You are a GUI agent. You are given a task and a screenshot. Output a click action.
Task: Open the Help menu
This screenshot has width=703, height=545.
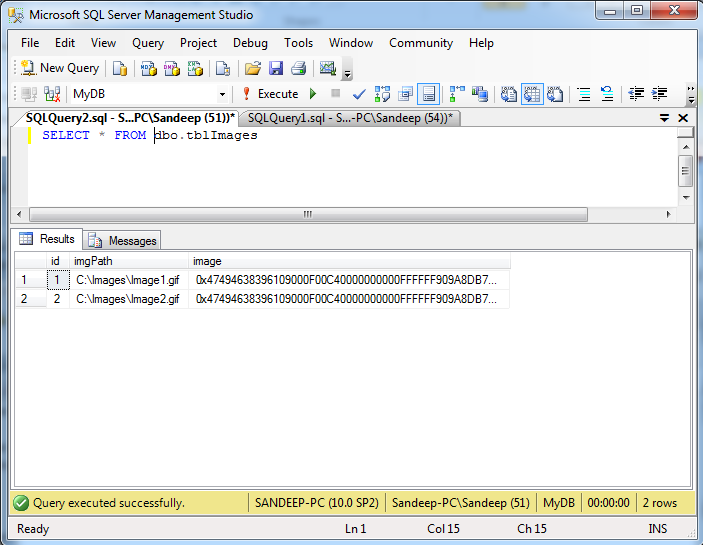click(x=481, y=43)
